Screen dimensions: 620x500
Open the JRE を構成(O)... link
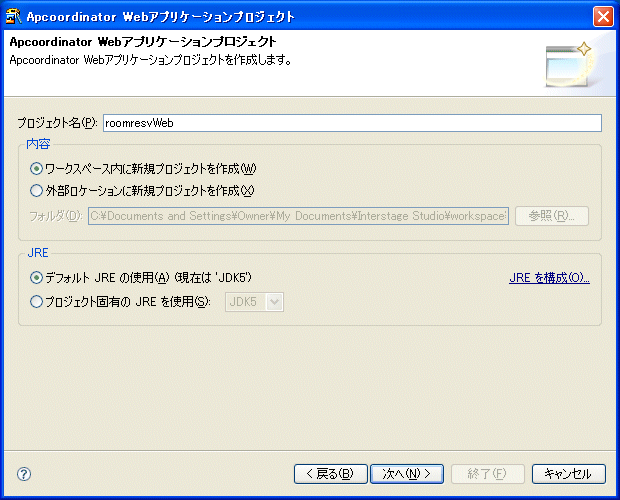[549, 278]
